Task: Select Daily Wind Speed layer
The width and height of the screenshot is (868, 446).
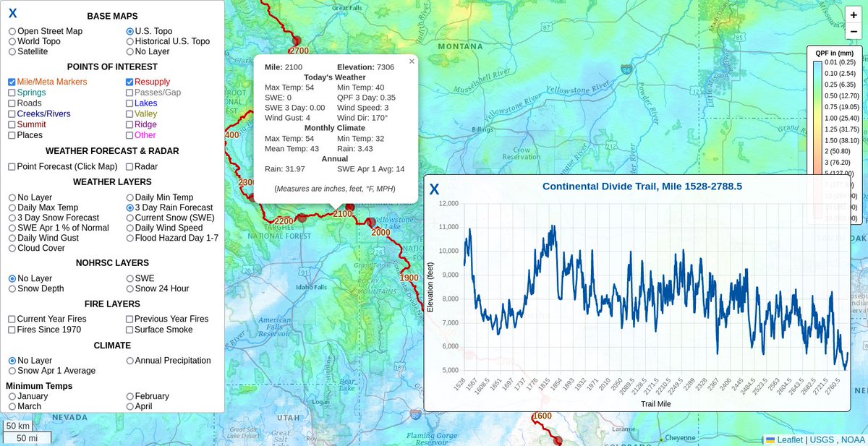Action: click(x=129, y=228)
